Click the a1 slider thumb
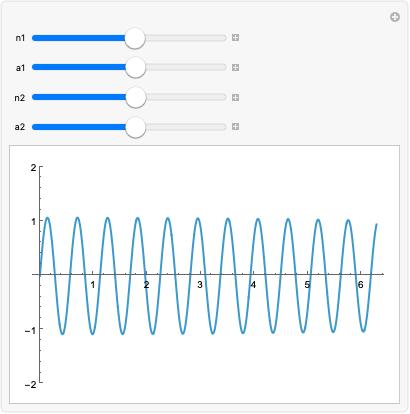The width and height of the screenshot is (410, 414). click(135, 67)
